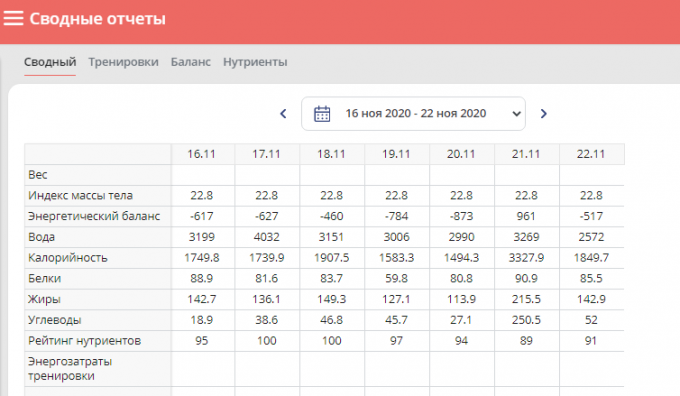Click calorie value 1907.5
The image size is (680, 396).
(331, 258)
